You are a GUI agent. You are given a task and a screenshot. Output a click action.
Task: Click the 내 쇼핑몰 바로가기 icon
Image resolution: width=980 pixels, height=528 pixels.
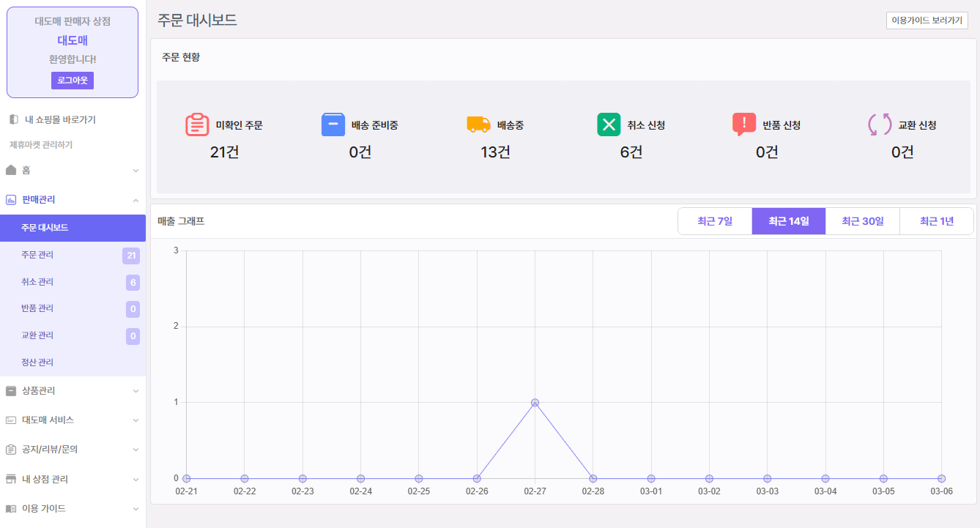click(x=14, y=119)
